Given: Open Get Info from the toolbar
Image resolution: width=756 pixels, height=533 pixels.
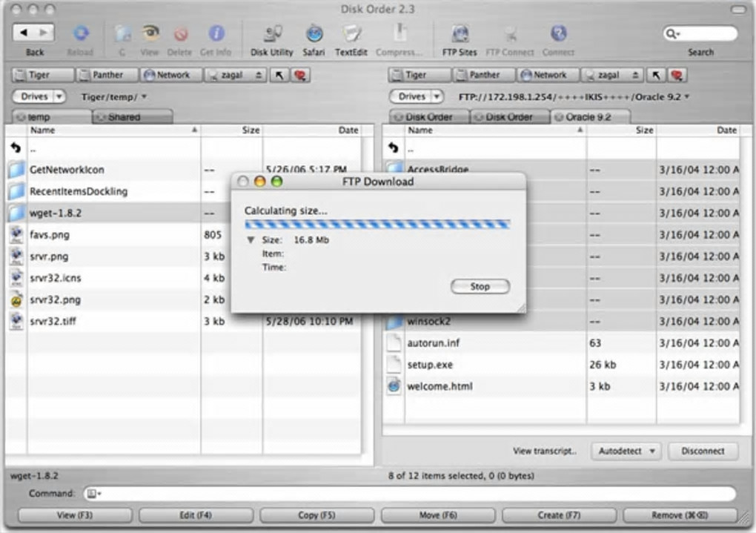Looking at the screenshot, I should 216,33.
